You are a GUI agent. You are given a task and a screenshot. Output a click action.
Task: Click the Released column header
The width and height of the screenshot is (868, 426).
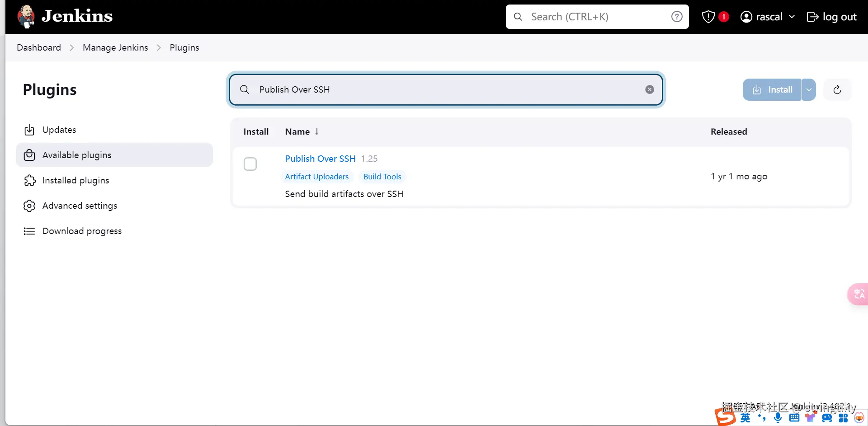[x=729, y=131]
